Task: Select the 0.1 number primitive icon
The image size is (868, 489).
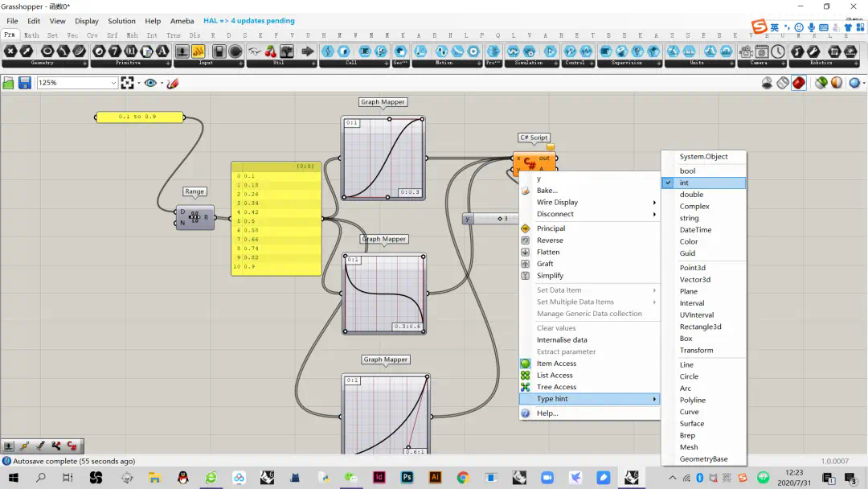Action: (x=131, y=51)
